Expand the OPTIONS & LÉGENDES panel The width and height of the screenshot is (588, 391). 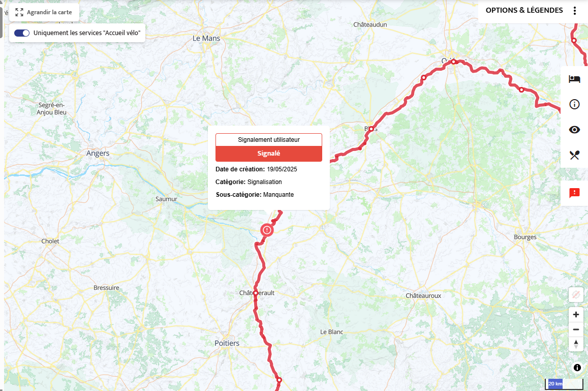pos(524,11)
